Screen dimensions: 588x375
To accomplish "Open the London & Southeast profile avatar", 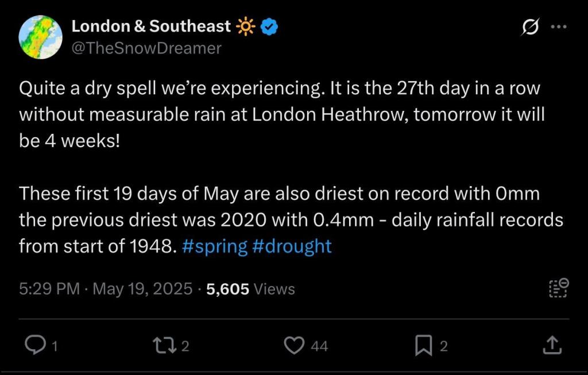I will pos(40,37).
